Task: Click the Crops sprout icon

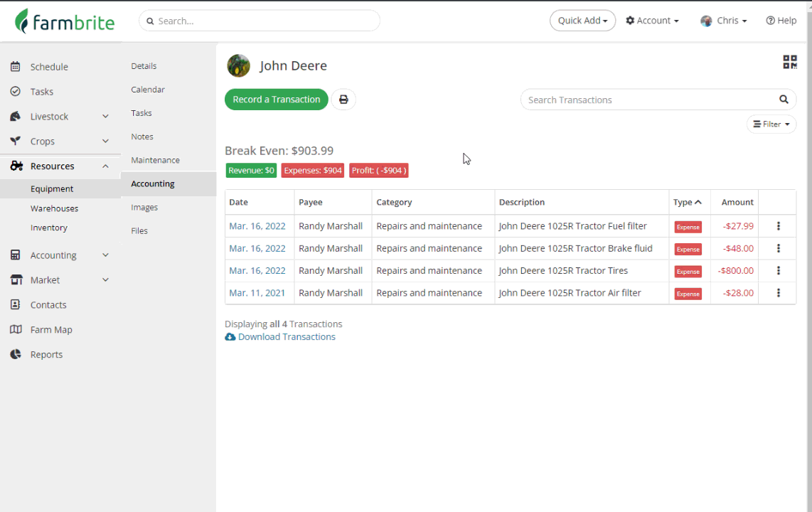Action: tap(16, 141)
